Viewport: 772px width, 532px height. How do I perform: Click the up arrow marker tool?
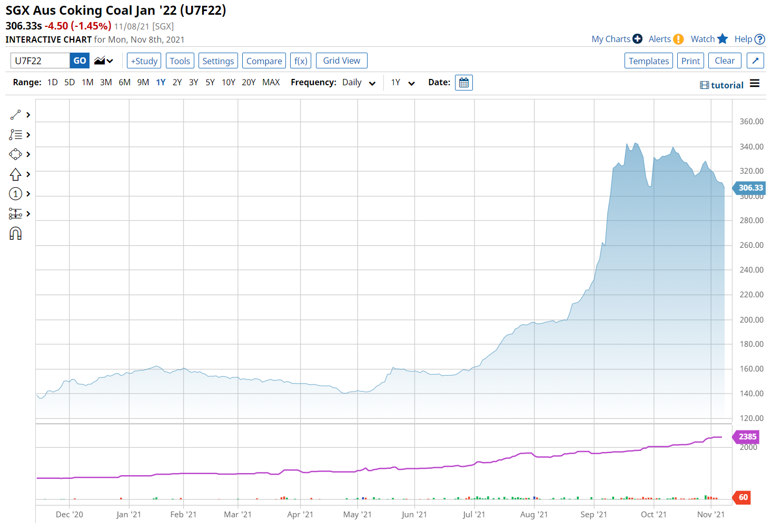(15, 174)
